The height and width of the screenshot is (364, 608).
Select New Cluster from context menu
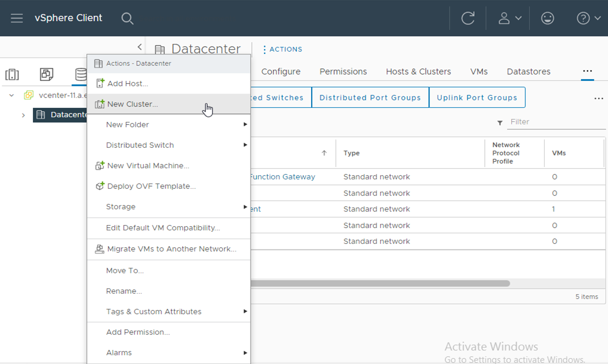click(133, 104)
